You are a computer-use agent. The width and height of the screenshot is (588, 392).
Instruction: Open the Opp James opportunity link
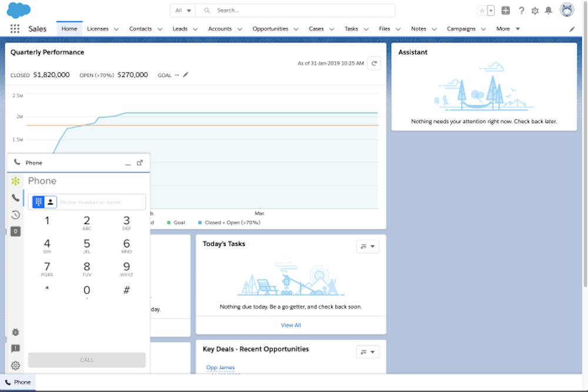[220, 368]
